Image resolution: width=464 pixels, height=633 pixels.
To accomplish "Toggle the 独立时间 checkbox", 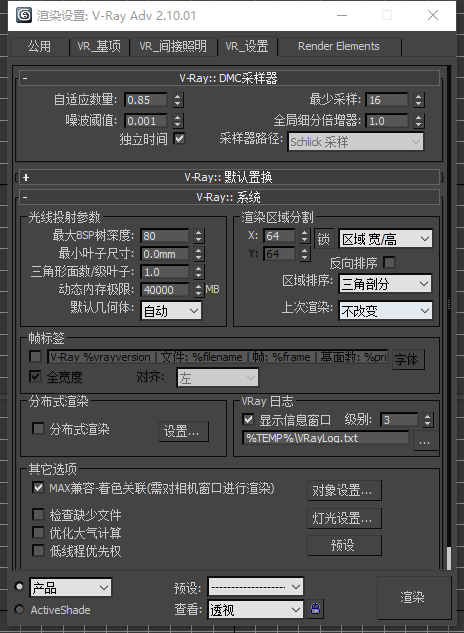I will pyautogui.click(x=179, y=139).
